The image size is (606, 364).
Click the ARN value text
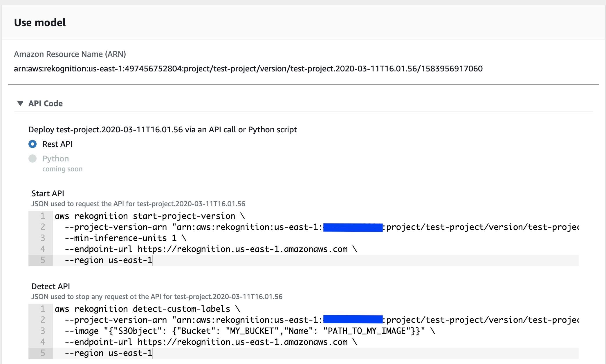248,69
